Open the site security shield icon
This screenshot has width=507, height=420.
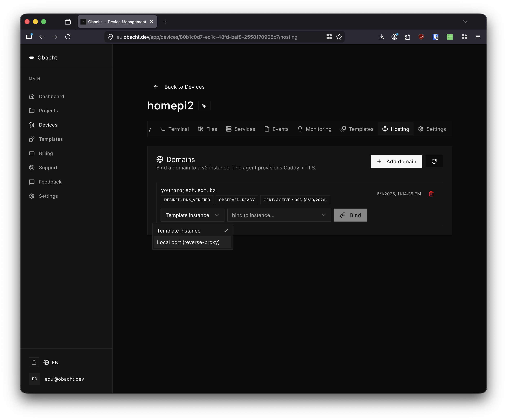(110, 37)
